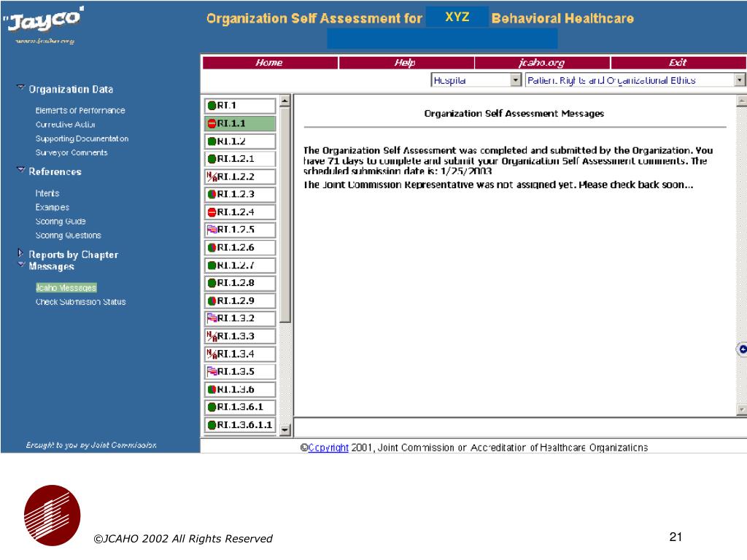Select standard RI.1.2.2 in the list
This screenshot has width=747, height=560.
[240, 176]
